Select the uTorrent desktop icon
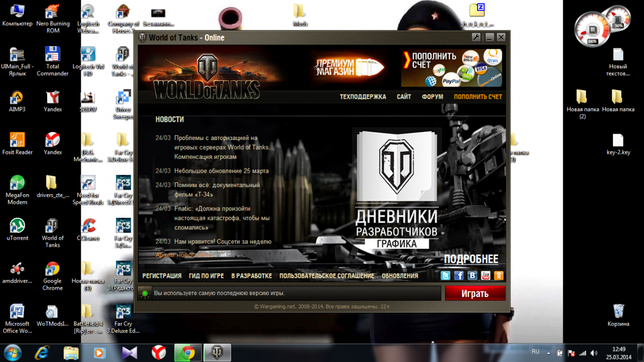The width and height of the screenshot is (644, 362). [17, 230]
